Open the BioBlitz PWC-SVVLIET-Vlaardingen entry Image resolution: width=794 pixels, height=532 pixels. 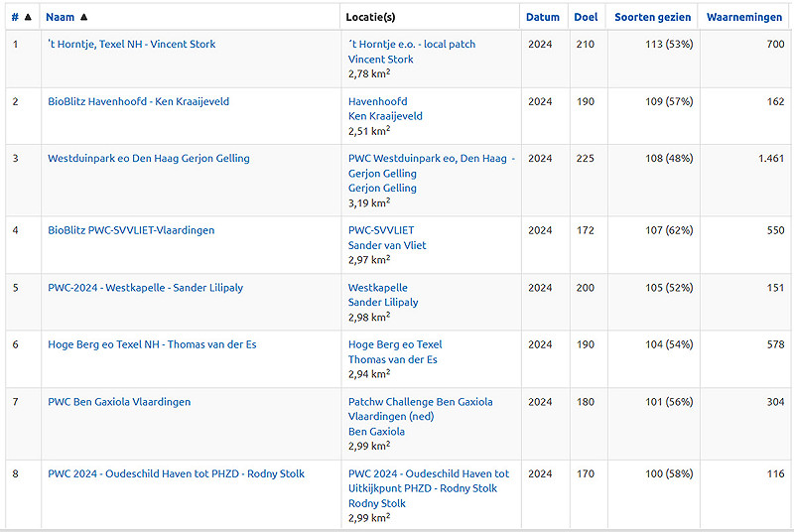pyautogui.click(x=131, y=230)
